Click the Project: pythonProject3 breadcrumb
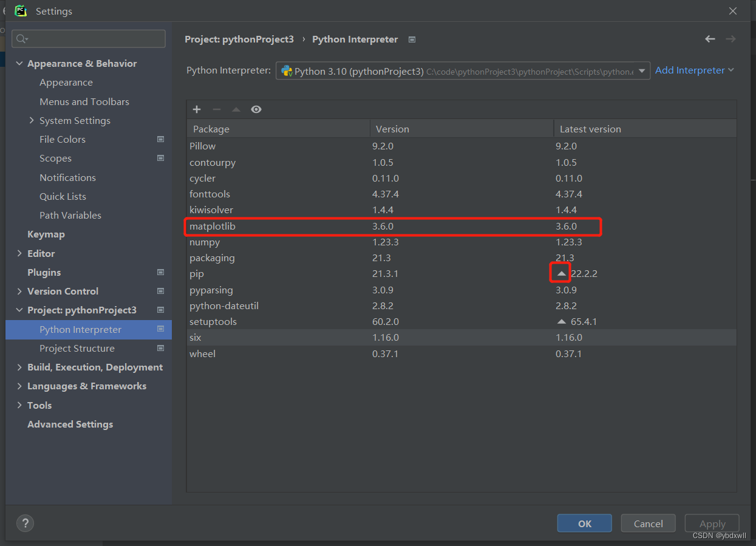The width and height of the screenshot is (756, 546). coord(239,39)
